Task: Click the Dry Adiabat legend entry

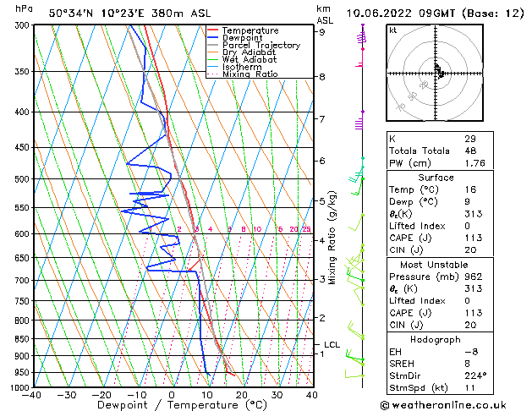Action: [x=242, y=52]
